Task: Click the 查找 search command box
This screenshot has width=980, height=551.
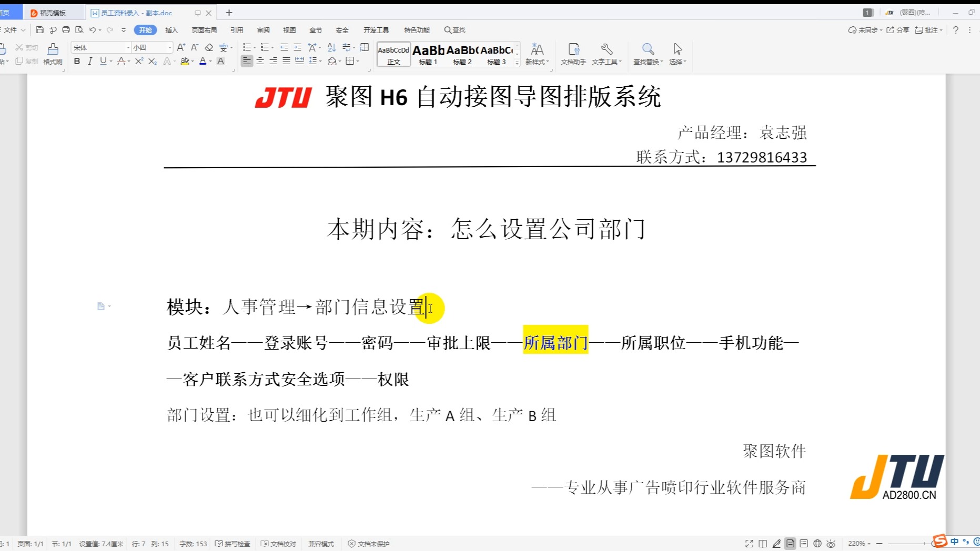Action: [455, 30]
